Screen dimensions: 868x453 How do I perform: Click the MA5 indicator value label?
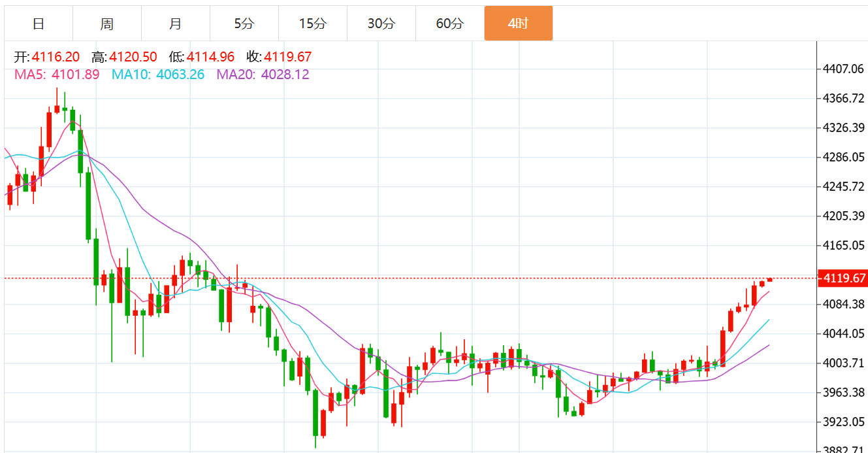pos(57,75)
